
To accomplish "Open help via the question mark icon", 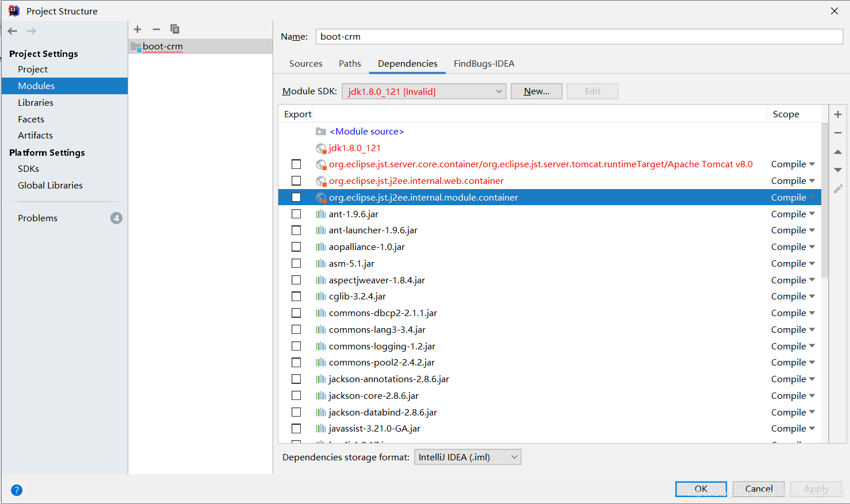I will (17, 490).
